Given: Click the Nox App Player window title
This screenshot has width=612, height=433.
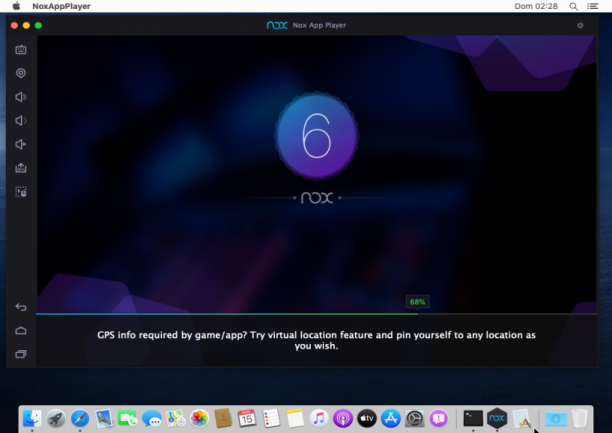Looking at the screenshot, I should 319,25.
